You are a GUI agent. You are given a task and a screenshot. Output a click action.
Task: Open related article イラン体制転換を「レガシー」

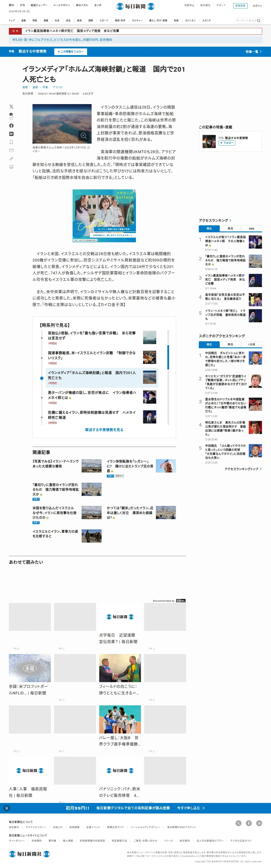[141, 468]
